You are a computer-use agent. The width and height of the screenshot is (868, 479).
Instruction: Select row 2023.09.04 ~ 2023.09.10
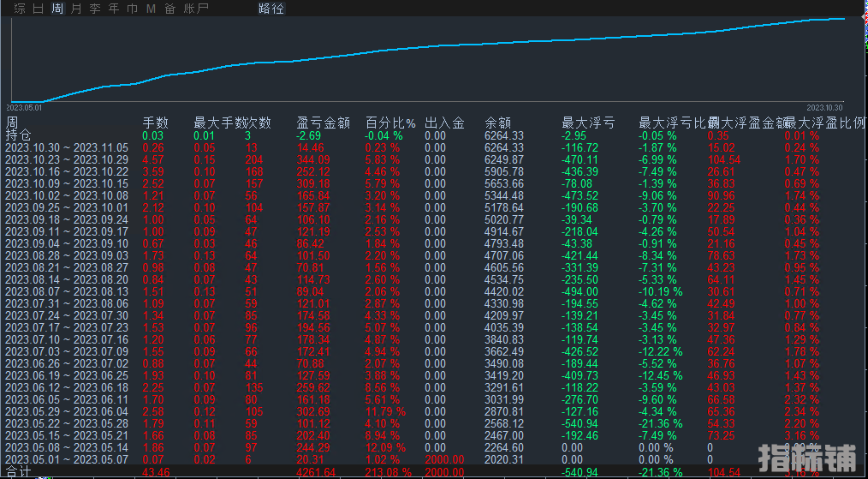pos(67,243)
